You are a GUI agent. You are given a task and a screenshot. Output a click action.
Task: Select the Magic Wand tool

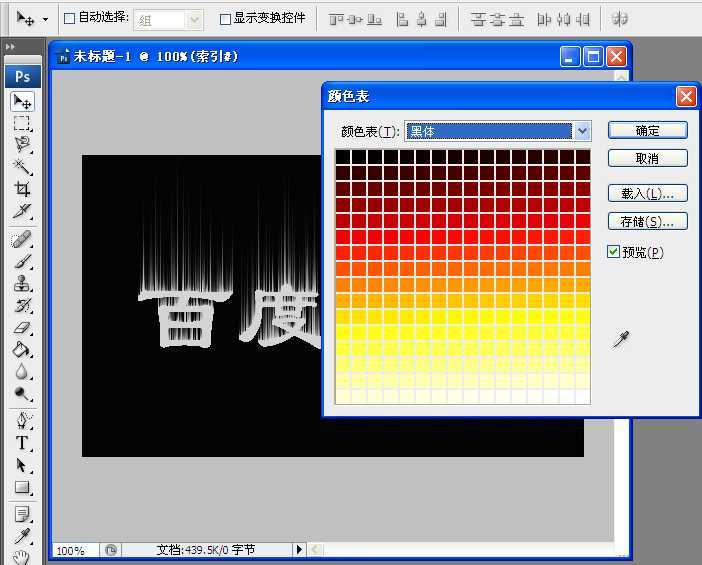point(22,167)
